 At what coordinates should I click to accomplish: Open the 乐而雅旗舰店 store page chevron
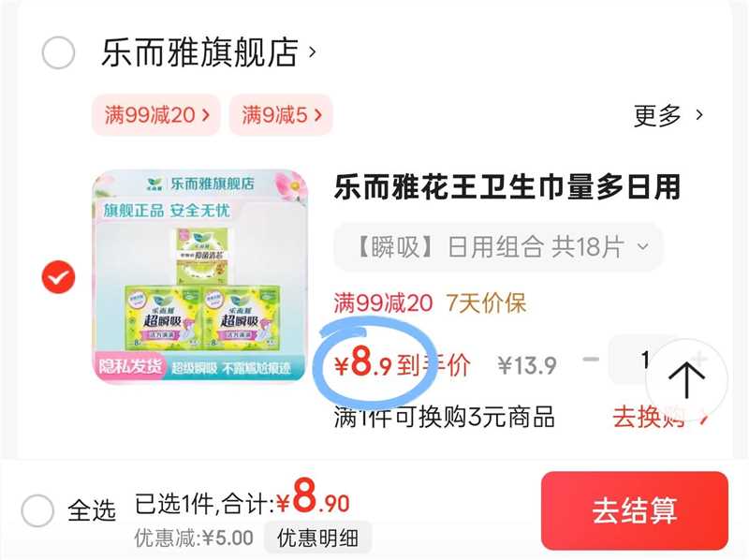(312, 52)
